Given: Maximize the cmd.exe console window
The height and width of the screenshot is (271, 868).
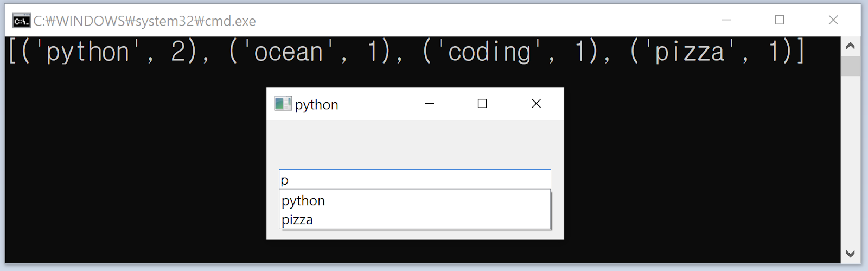Looking at the screenshot, I should (x=780, y=20).
